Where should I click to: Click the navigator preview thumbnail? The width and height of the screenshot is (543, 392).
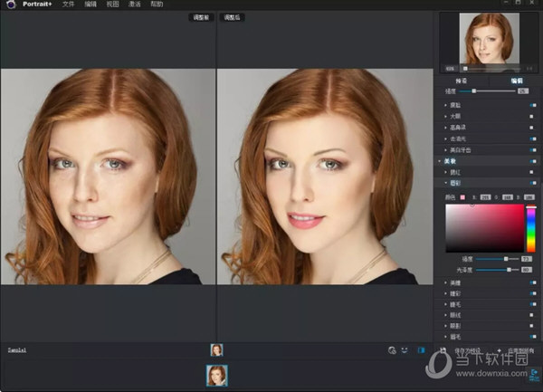(489, 38)
